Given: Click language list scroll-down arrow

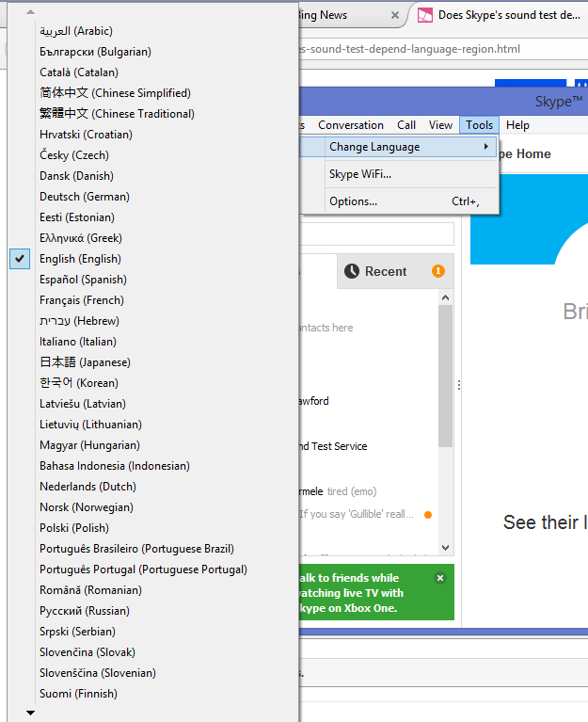Looking at the screenshot, I should 30,713.
